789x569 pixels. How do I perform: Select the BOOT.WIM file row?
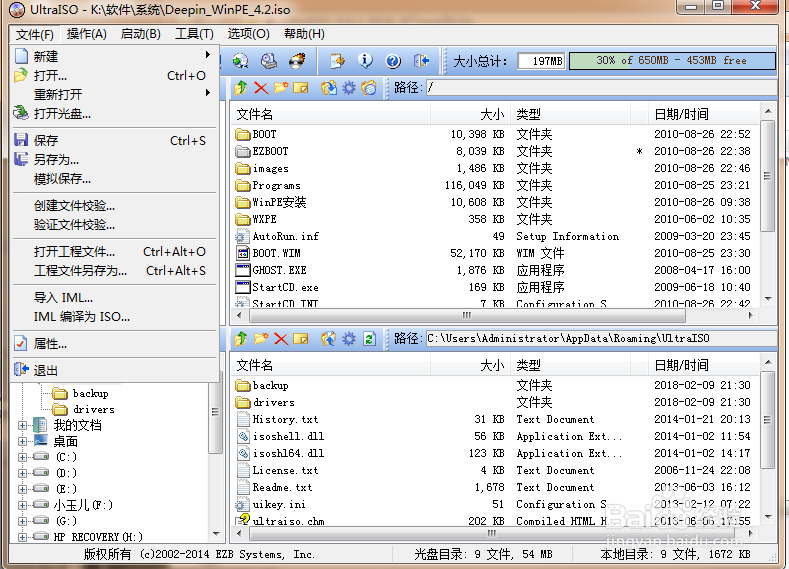coord(494,253)
